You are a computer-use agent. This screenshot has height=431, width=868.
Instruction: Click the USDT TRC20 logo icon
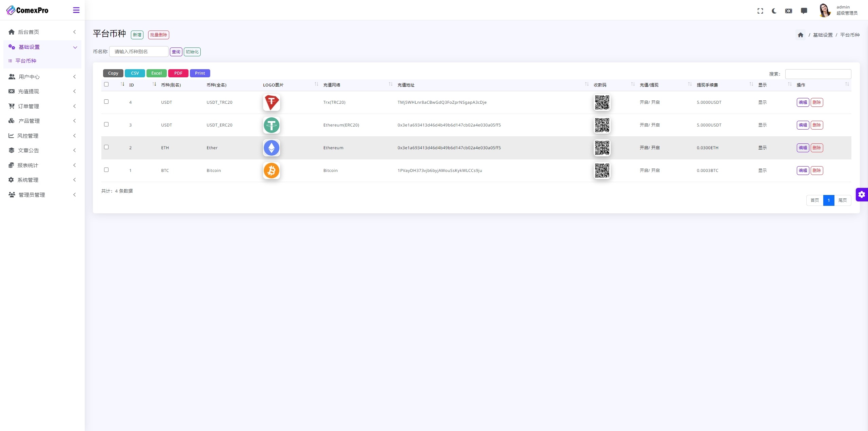point(271,102)
